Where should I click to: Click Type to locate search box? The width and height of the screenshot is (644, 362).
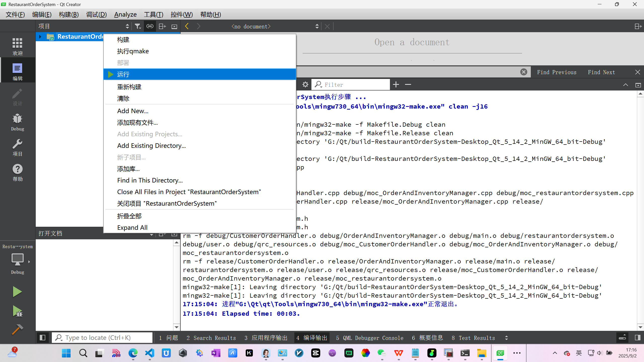pos(102,338)
